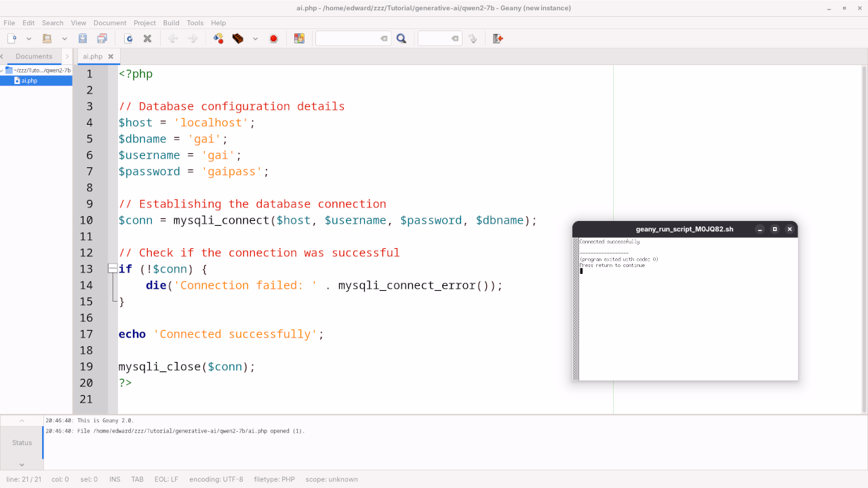Click the mysqli_connect call on line 10
This screenshot has width=868, height=488.
(221, 220)
